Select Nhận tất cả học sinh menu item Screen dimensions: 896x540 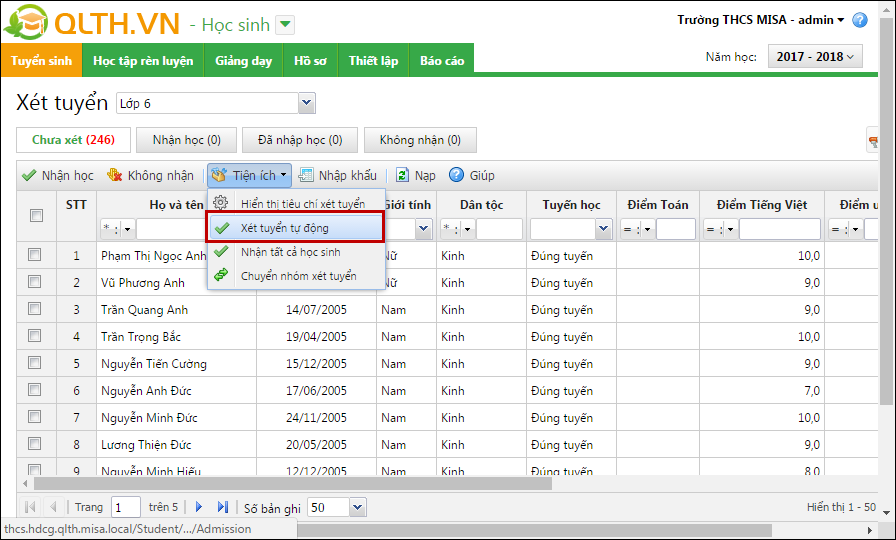[295, 252]
